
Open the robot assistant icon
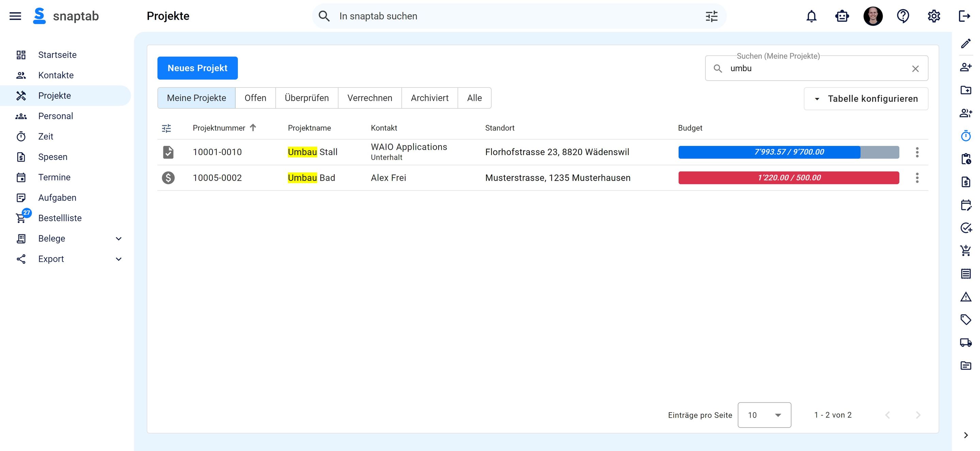click(x=842, y=16)
